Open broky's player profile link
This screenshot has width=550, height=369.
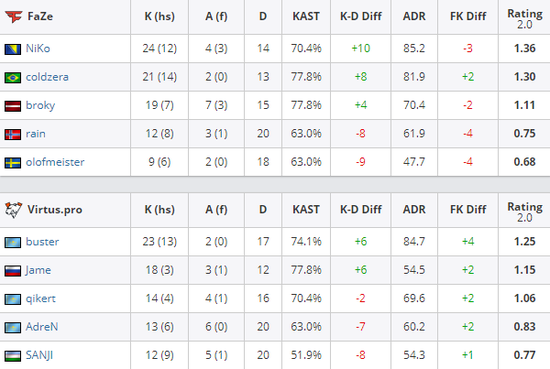tap(40, 105)
